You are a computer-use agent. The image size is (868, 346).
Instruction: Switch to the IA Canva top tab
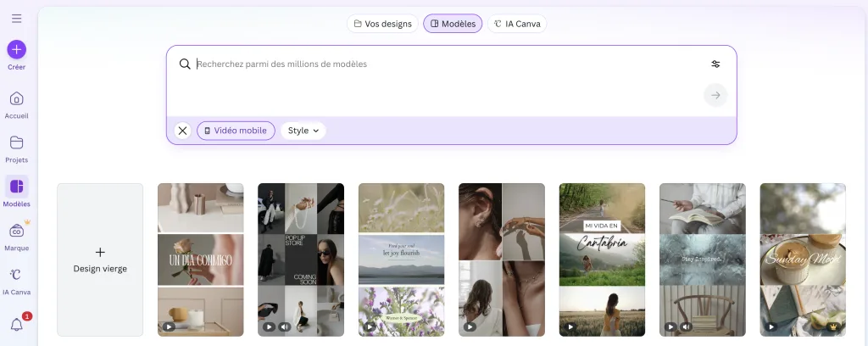click(517, 24)
